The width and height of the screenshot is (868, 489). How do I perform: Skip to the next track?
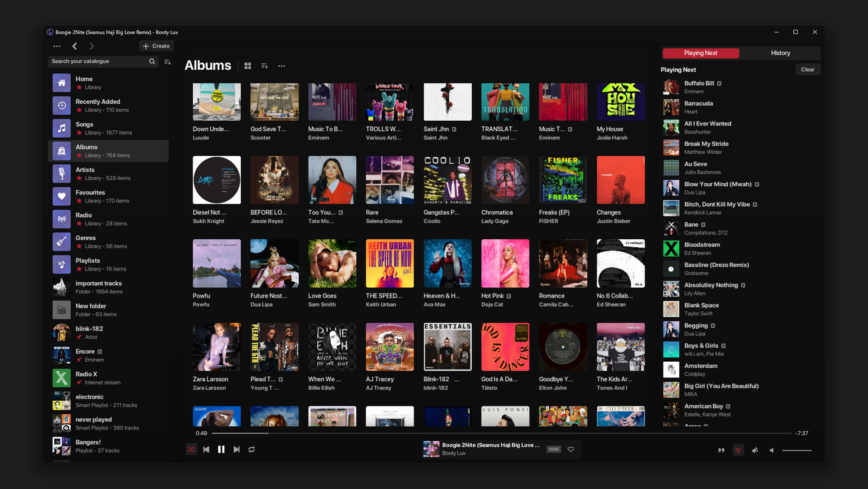(237, 449)
